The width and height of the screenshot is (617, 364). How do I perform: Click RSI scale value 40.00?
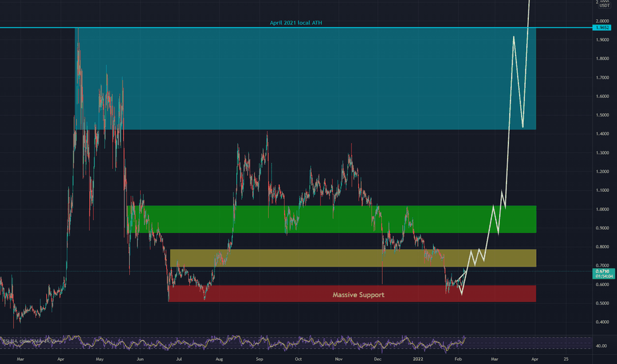click(x=601, y=346)
